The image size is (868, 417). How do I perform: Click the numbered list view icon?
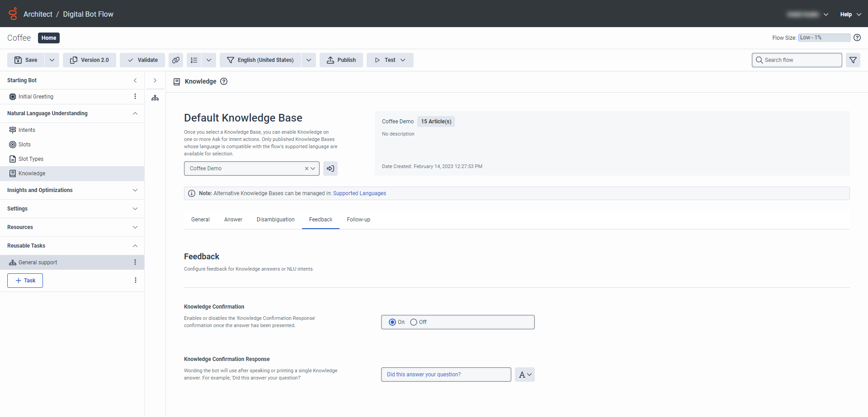click(x=194, y=60)
